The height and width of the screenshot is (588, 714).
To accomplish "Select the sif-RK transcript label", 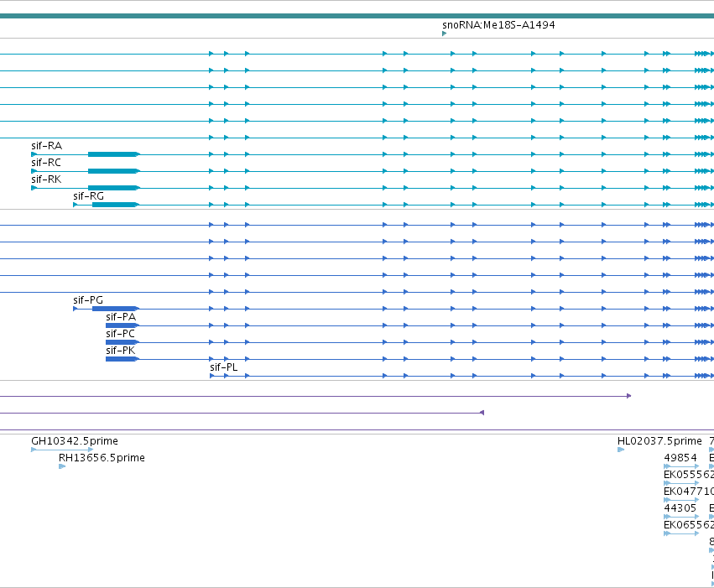I will [x=46, y=180].
